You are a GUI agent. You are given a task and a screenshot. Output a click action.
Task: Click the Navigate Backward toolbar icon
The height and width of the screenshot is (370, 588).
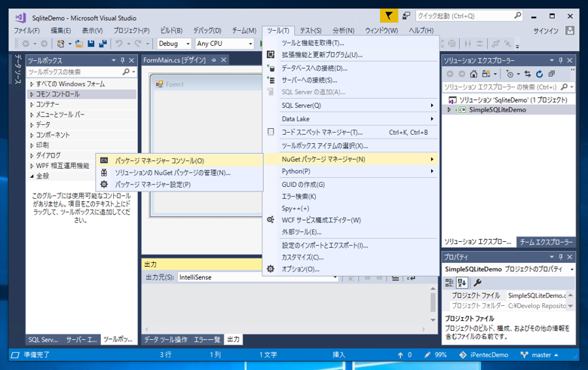click(26, 44)
